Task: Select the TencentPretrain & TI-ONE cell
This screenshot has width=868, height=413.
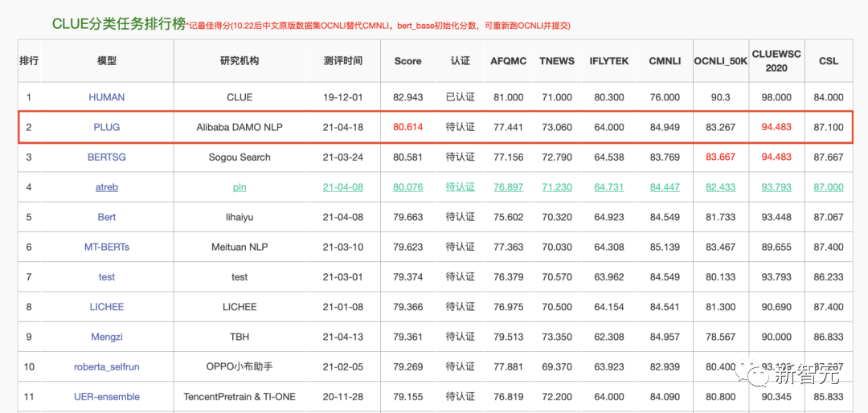Action: pos(240,396)
